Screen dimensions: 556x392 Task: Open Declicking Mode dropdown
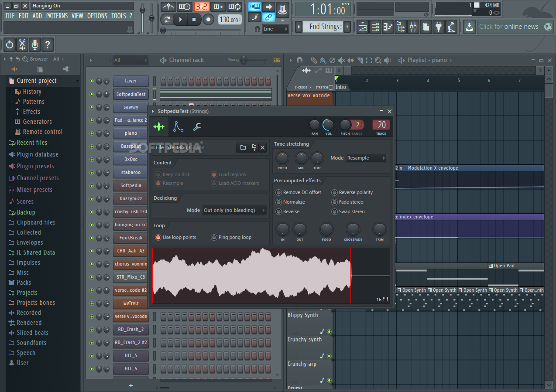[x=234, y=210]
